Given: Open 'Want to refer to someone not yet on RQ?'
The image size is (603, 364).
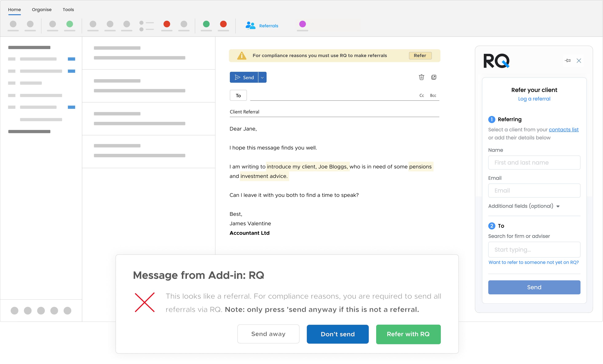Looking at the screenshot, I should (x=533, y=262).
